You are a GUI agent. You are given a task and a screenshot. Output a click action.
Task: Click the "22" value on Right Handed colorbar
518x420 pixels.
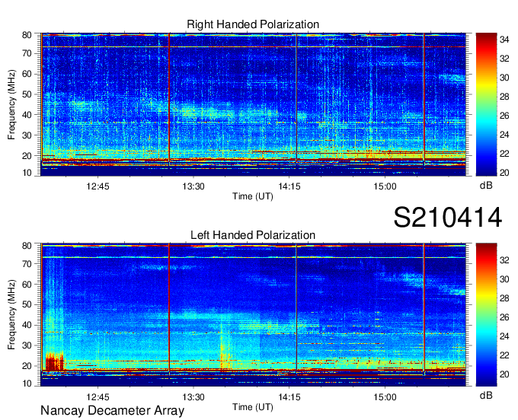[x=504, y=154]
